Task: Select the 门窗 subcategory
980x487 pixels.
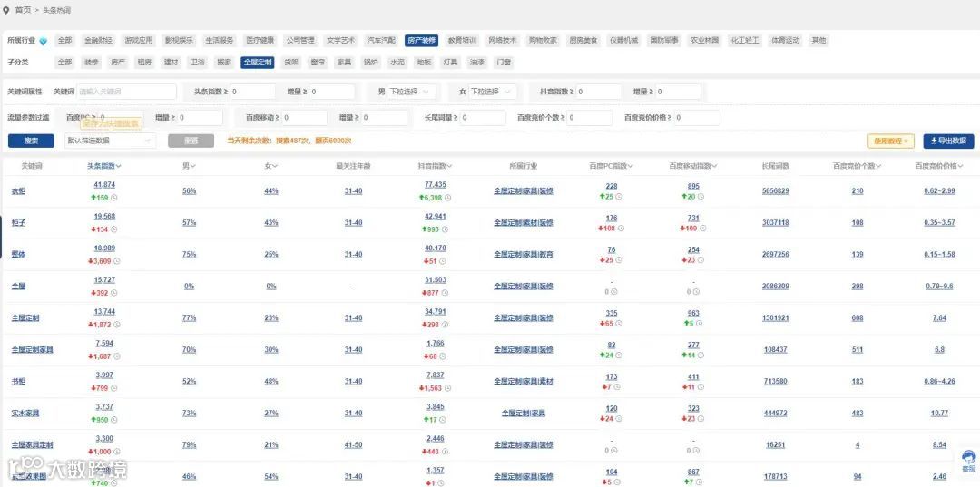Action: (x=503, y=62)
